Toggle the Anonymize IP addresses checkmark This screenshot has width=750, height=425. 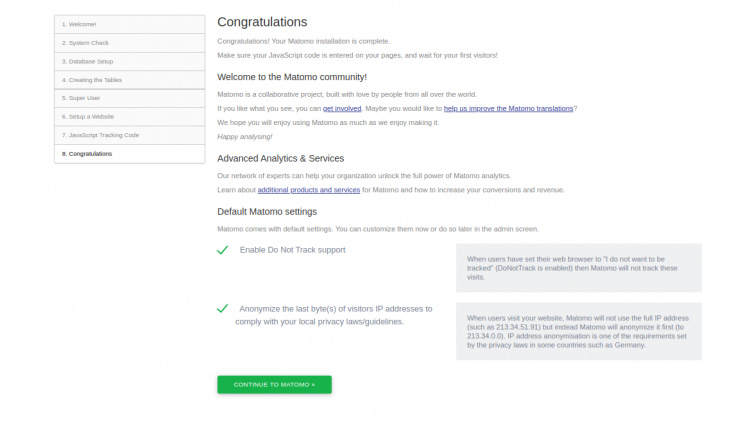pyautogui.click(x=223, y=309)
